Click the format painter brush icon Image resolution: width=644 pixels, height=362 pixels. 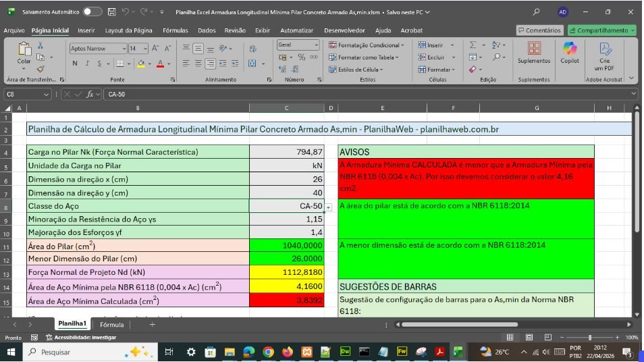[41, 69]
